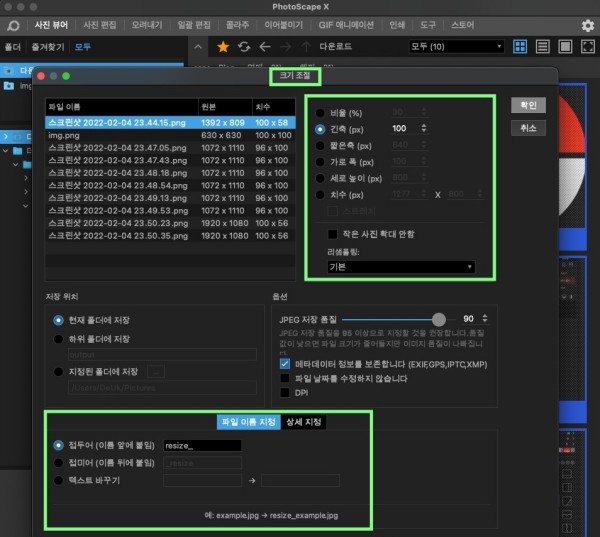
Task: Go back with left arrow icon
Action: point(264,46)
